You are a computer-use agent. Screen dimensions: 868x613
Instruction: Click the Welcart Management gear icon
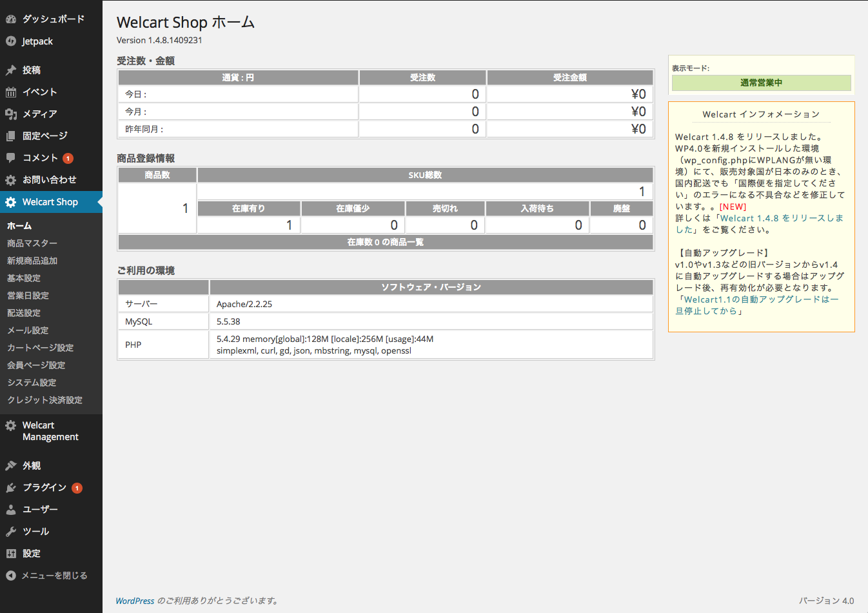point(11,426)
